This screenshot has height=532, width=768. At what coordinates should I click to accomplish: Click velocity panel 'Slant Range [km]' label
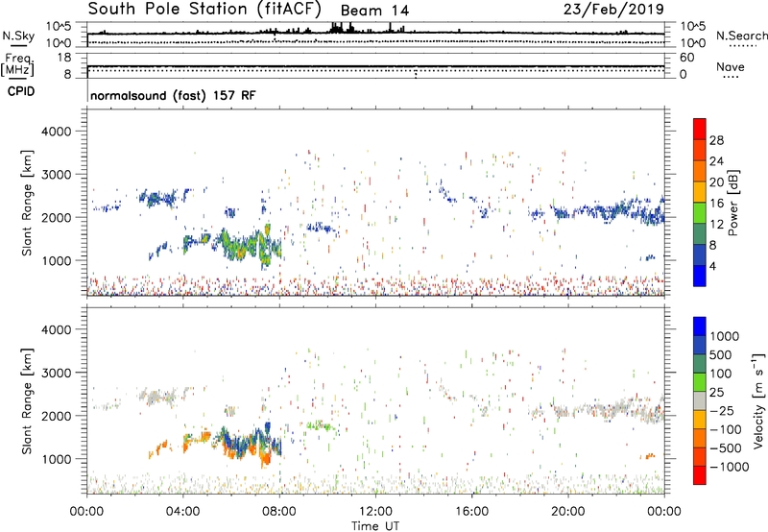[x=27, y=400]
